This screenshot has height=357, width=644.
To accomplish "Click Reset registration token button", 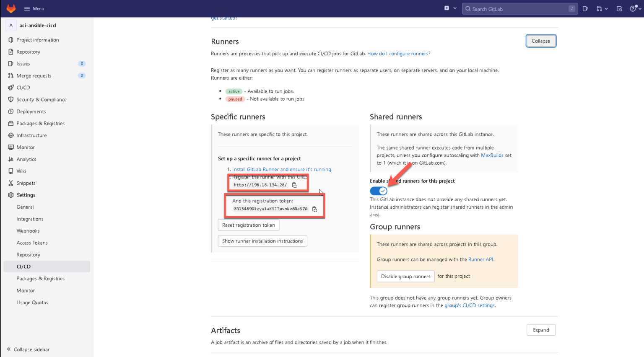I will pyautogui.click(x=249, y=225).
